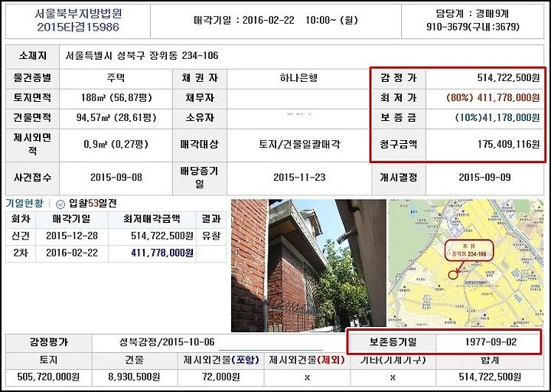
Task: Click the commencement decision date 2015-09-09
Action: (484, 177)
